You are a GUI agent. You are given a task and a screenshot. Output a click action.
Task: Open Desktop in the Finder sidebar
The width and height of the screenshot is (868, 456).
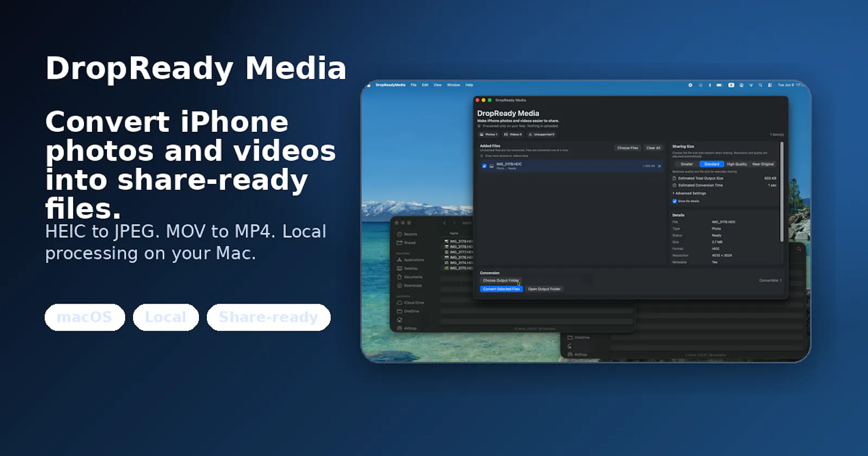point(407,268)
